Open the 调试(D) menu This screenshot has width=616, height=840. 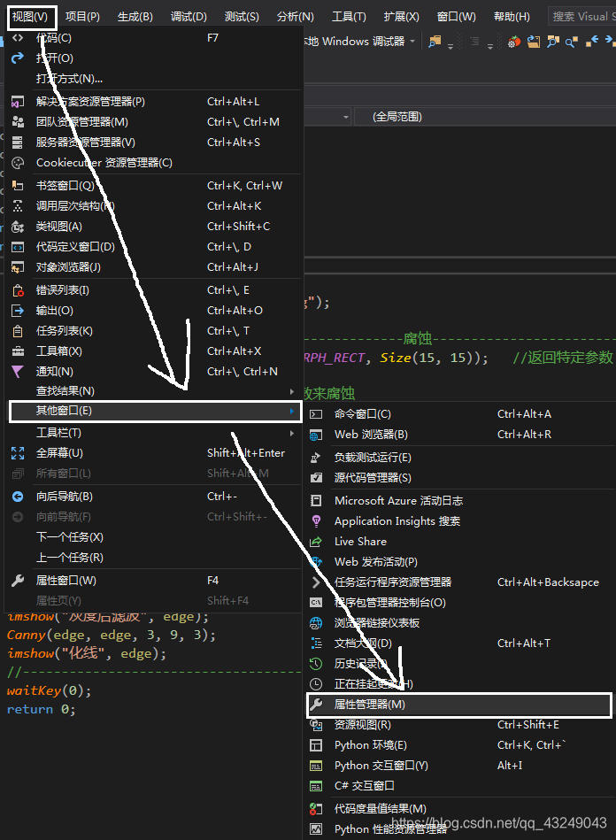[189, 17]
